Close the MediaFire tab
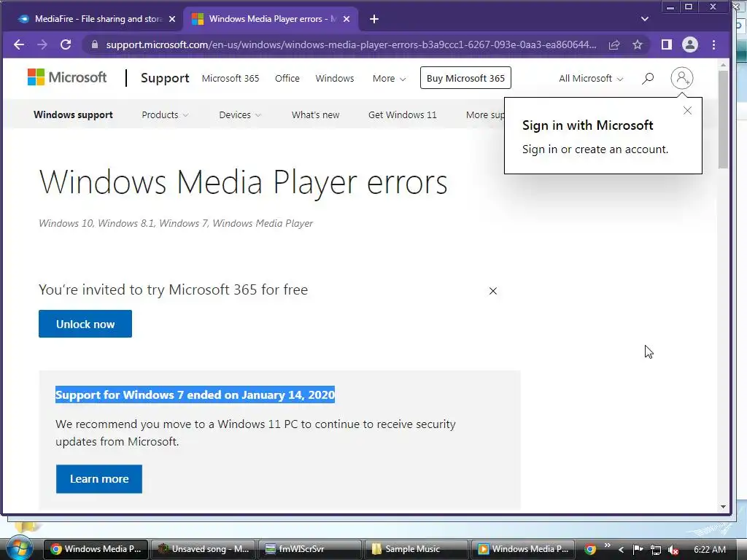 (x=172, y=19)
